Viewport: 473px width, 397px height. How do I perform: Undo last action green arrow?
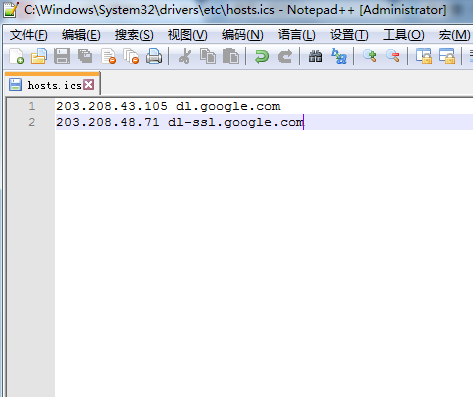(x=262, y=56)
